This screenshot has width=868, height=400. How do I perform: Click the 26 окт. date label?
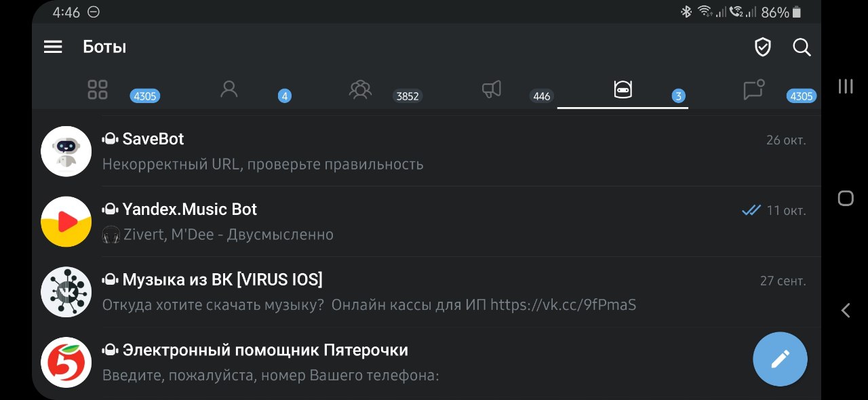[x=786, y=140]
